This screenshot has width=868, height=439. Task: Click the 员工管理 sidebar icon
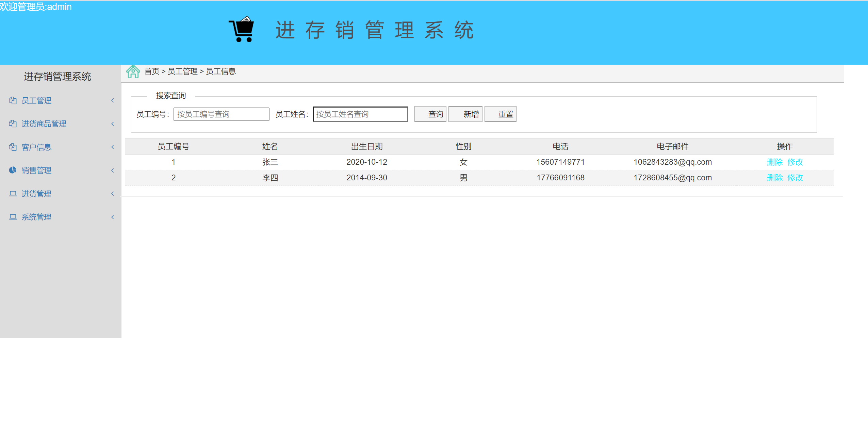(13, 100)
